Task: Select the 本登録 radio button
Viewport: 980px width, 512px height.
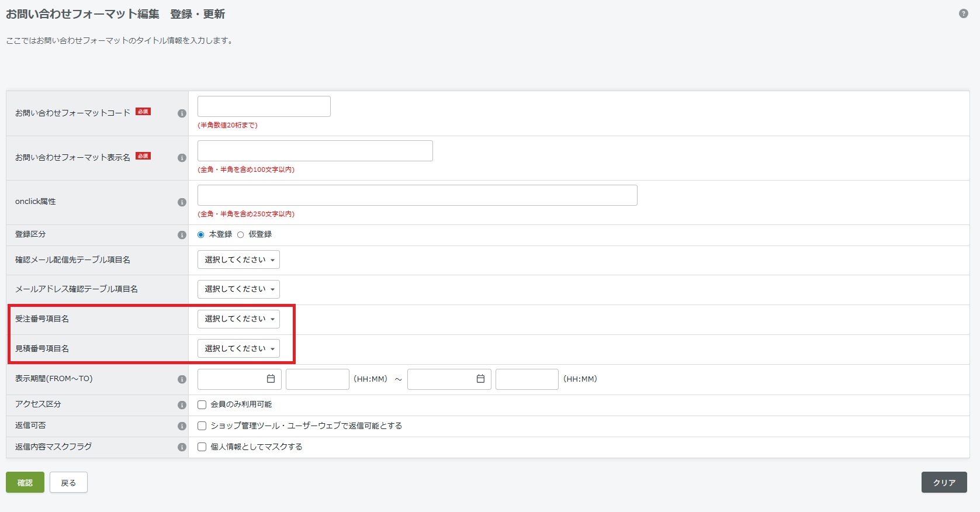Action: (x=201, y=235)
